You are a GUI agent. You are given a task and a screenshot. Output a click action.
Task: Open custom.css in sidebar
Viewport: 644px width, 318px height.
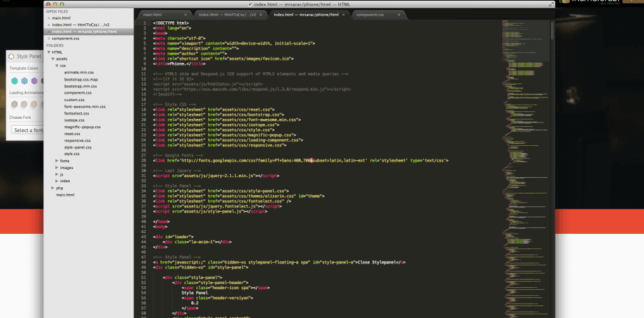pos(74,100)
